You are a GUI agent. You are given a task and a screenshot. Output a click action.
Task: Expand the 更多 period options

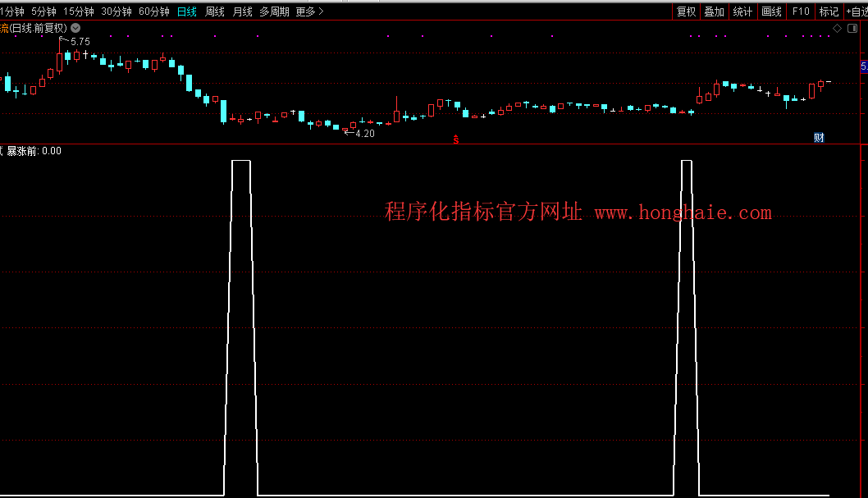[x=309, y=11]
